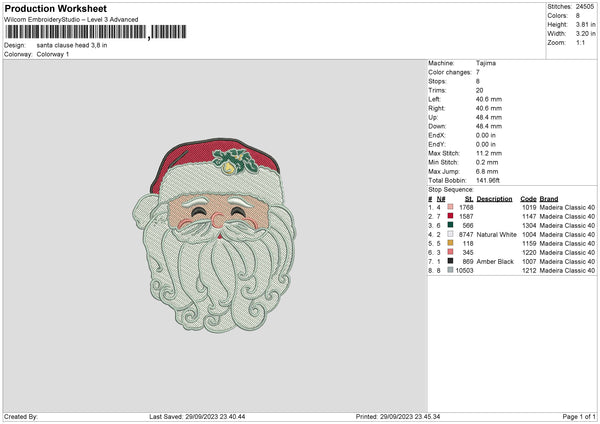Click the pink swatch for code 1019
This screenshot has width=600, height=424.
(450, 207)
